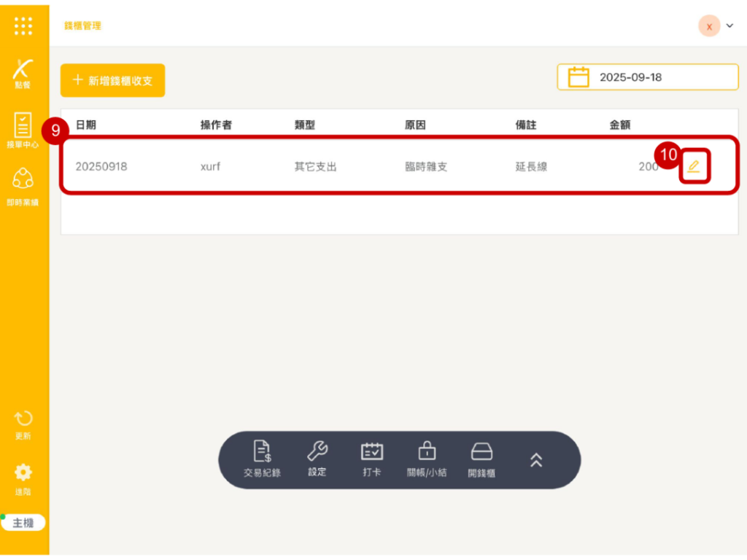Click the 錢櫃管理 page title
This screenshot has height=560, width=747.
pyautogui.click(x=82, y=26)
